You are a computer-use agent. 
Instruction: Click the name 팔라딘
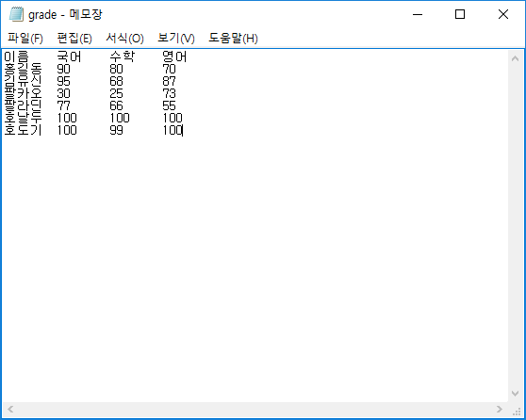coord(23,105)
